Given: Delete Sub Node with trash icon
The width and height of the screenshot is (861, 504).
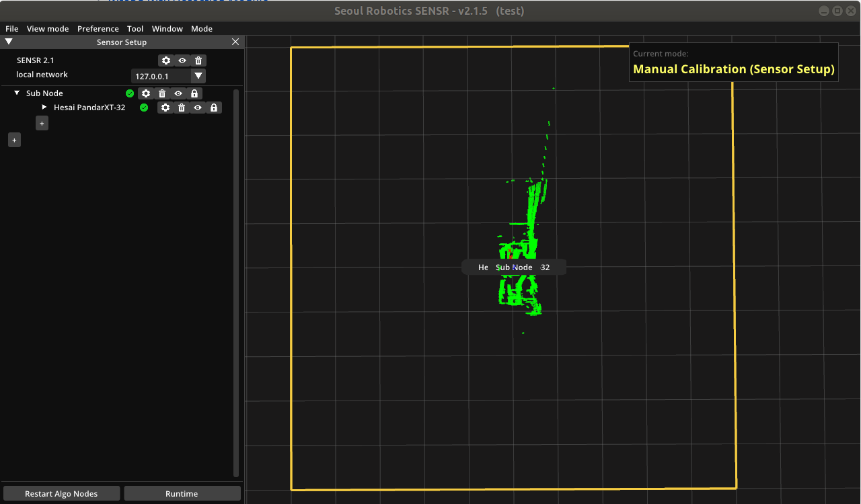Looking at the screenshot, I should pyautogui.click(x=162, y=93).
